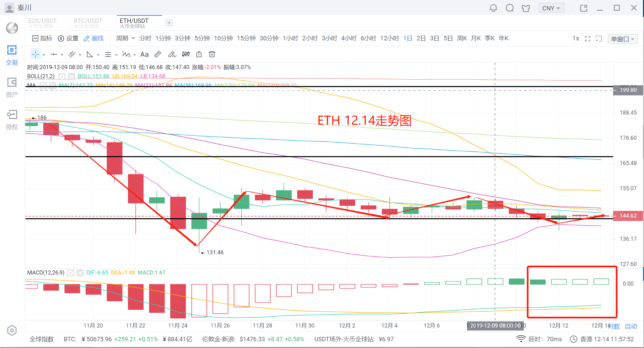Image resolution: width=644 pixels, height=348 pixels.
Task: Click the 延时 70ms network latency indicator
Action: (x=539, y=339)
